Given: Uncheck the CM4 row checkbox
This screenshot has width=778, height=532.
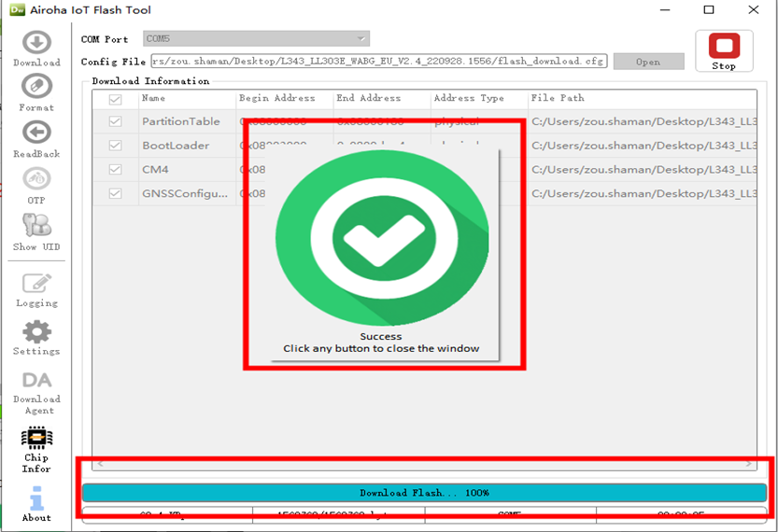Looking at the screenshot, I should point(115,169).
